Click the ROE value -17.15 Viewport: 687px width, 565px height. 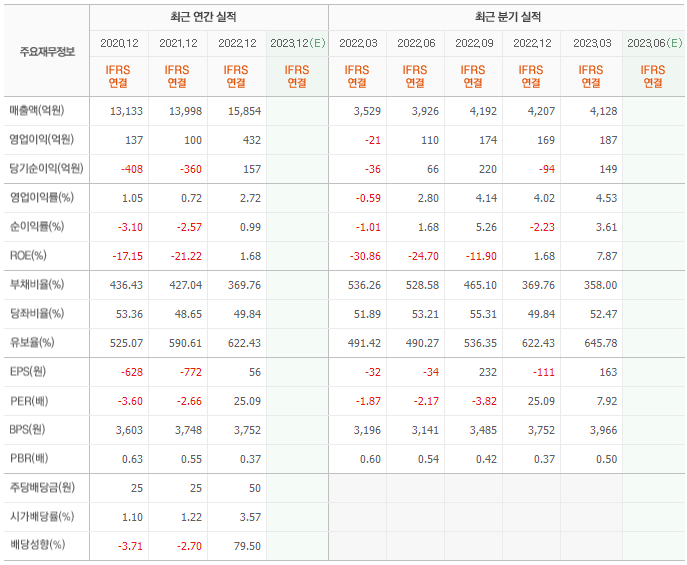tap(127, 256)
